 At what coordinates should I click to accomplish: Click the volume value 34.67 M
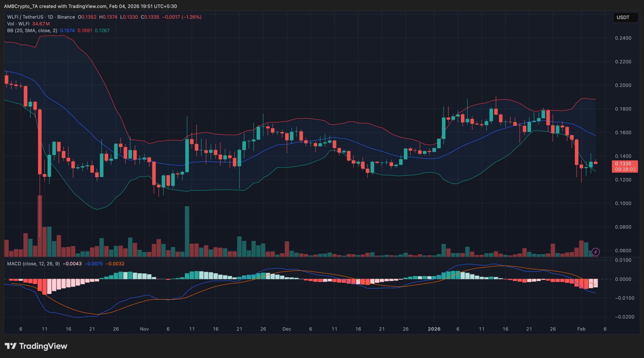coord(41,24)
